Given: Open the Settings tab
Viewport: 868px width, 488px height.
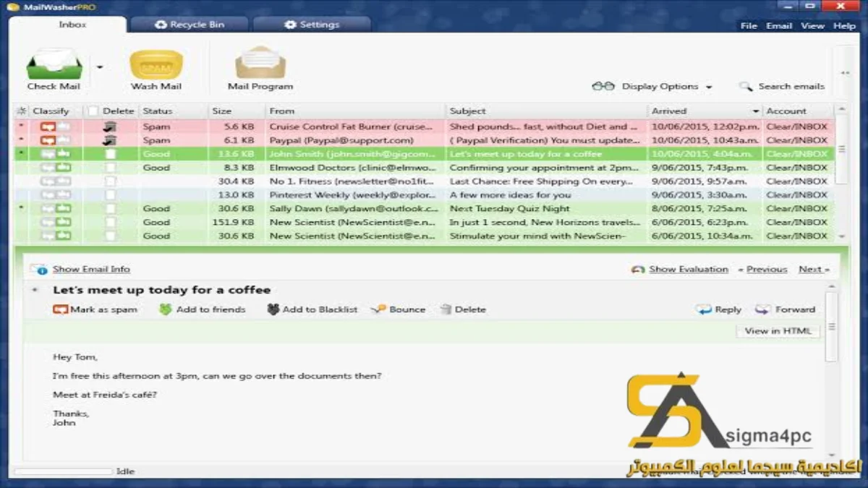Looking at the screenshot, I should [x=312, y=25].
